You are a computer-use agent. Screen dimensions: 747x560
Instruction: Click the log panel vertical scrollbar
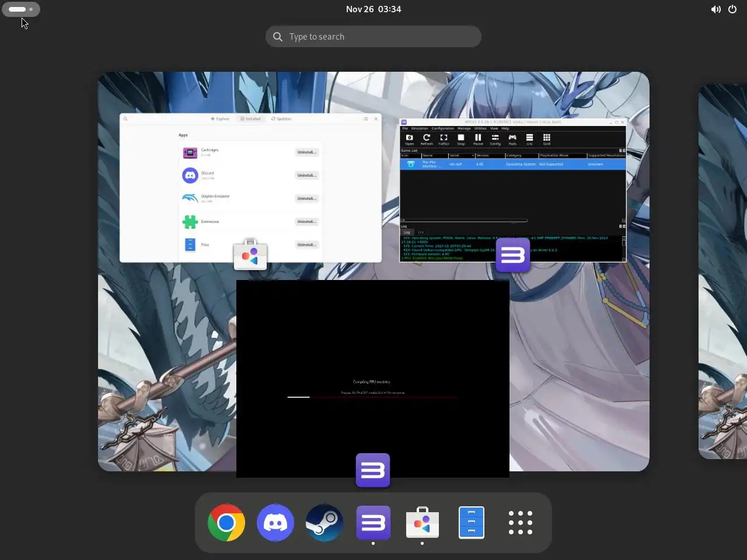pos(623,248)
